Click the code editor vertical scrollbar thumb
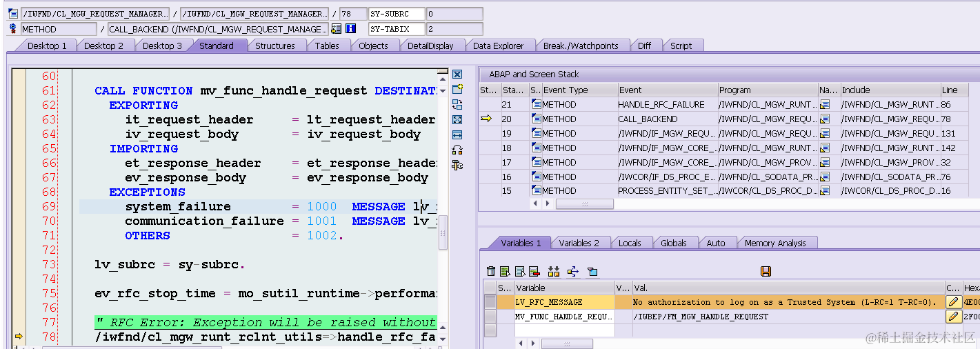 click(x=443, y=232)
